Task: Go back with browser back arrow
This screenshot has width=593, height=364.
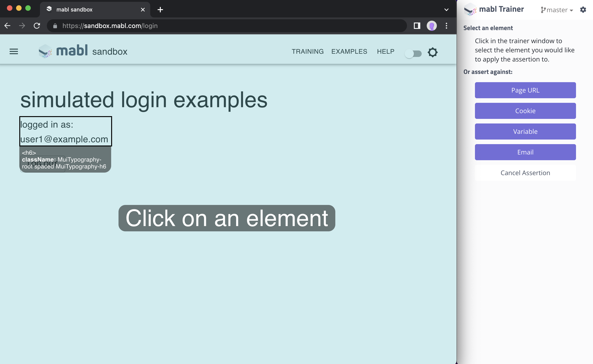Action: point(8,26)
